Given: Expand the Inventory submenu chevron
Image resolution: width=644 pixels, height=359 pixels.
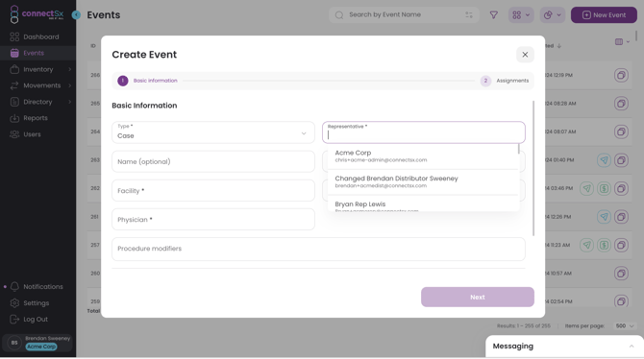Looking at the screenshot, I should 70,69.
